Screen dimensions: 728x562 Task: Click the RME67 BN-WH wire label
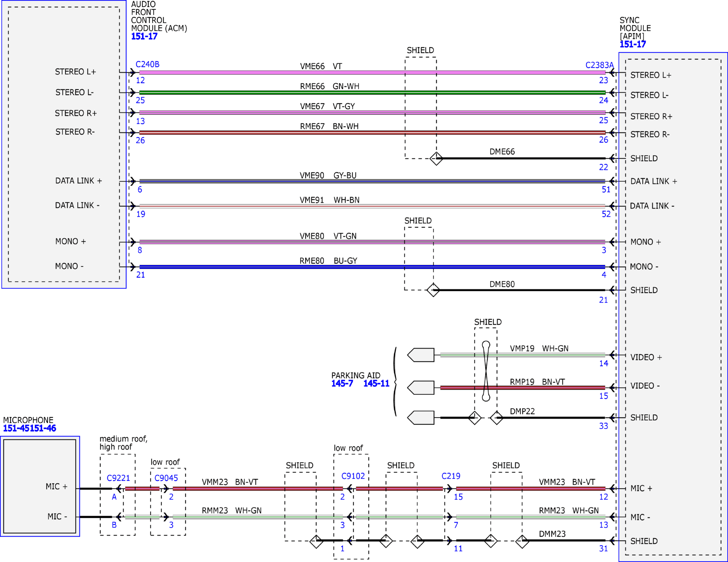click(329, 126)
